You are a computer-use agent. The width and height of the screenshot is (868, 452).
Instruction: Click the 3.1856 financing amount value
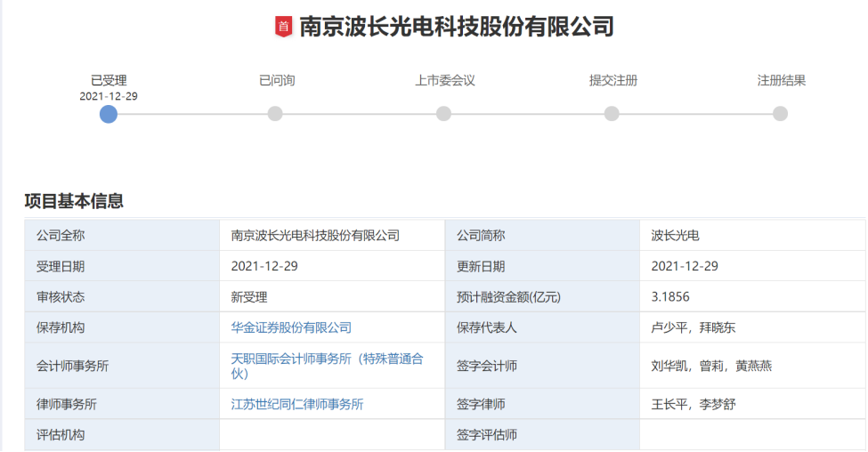[670, 297]
